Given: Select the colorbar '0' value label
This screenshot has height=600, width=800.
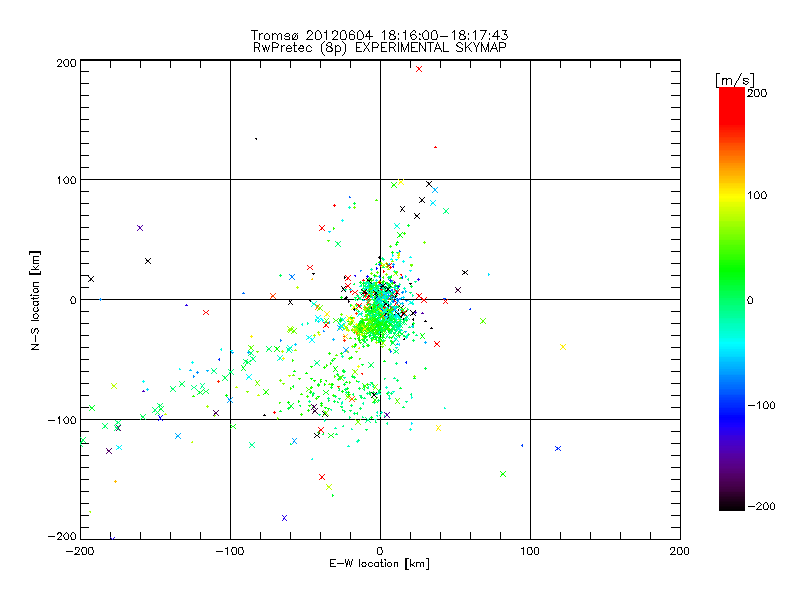Looking at the screenshot, I should click(750, 300).
